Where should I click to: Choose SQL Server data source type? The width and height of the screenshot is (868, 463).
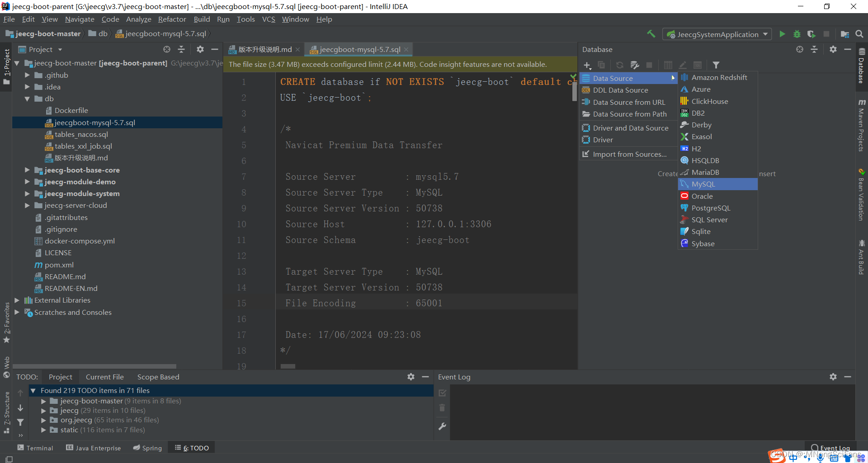click(x=717, y=220)
